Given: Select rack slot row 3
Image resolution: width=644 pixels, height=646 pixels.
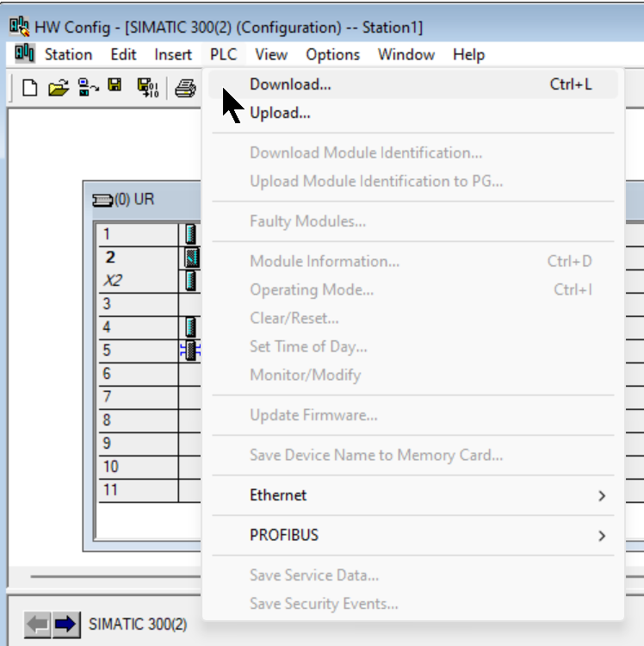Looking at the screenshot, I should pos(150,304).
